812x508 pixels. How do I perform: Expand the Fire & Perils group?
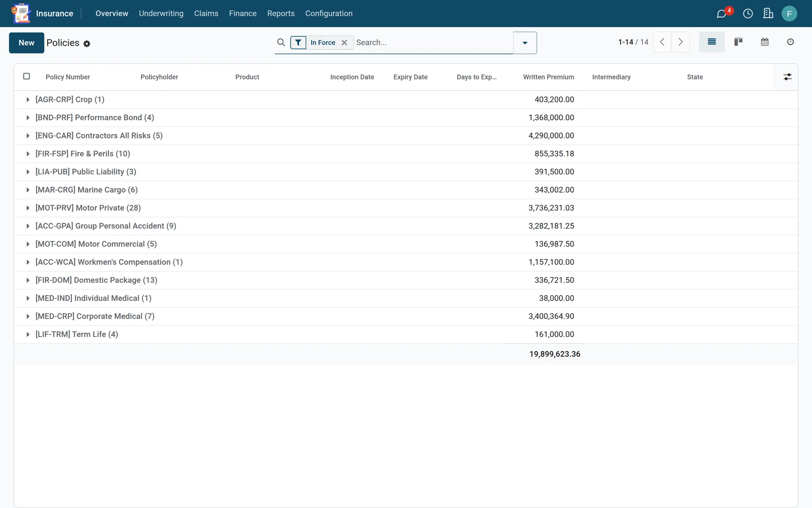(82, 154)
